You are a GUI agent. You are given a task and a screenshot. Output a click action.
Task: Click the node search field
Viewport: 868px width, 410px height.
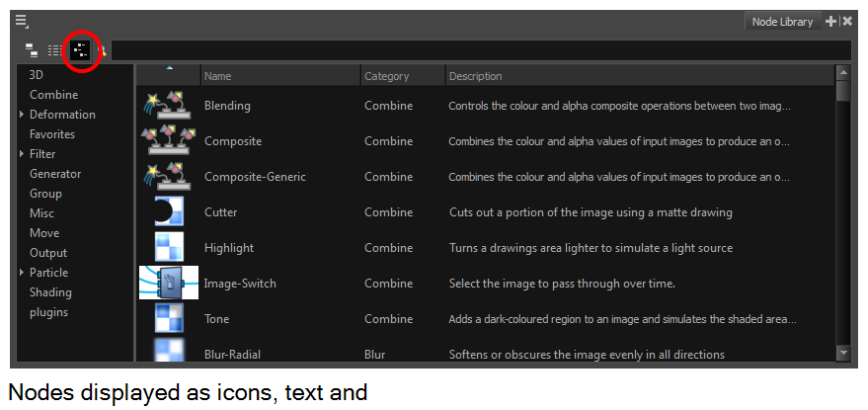click(474, 49)
